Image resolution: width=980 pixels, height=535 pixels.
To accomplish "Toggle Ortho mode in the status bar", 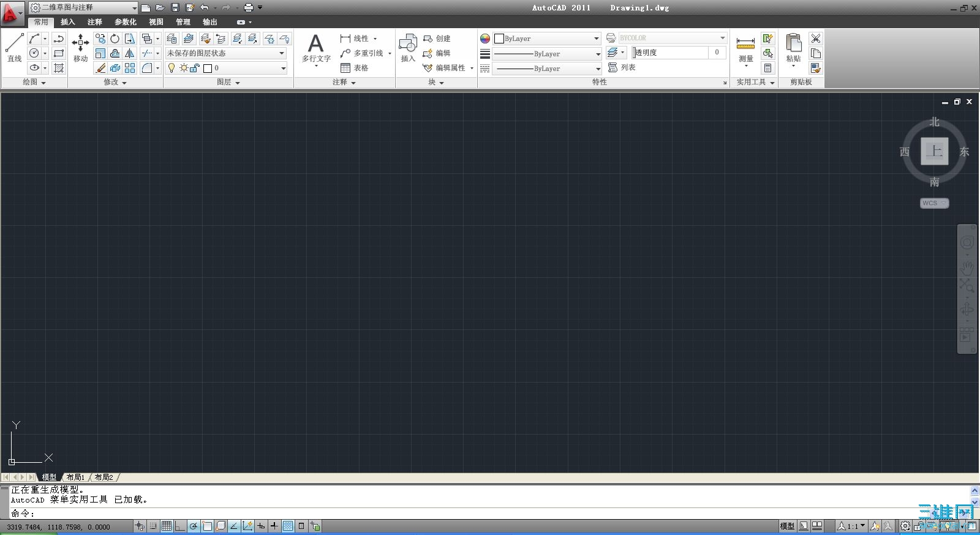I will pyautogui.click(x=179, y=526).
